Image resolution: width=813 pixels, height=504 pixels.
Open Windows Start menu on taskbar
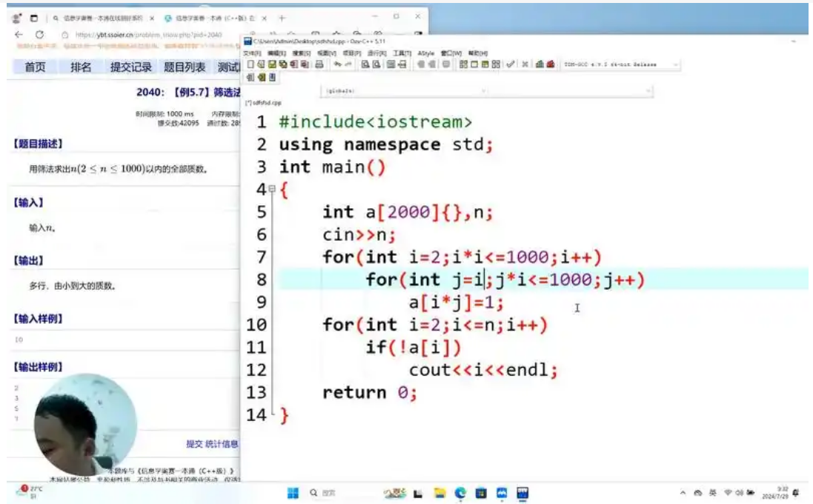[293, 493]
